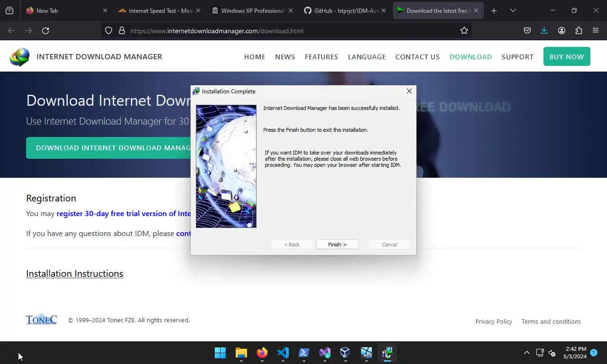Click the globe artwork in installer dialog
Viewport: 607px width, 364px height.
226,166
